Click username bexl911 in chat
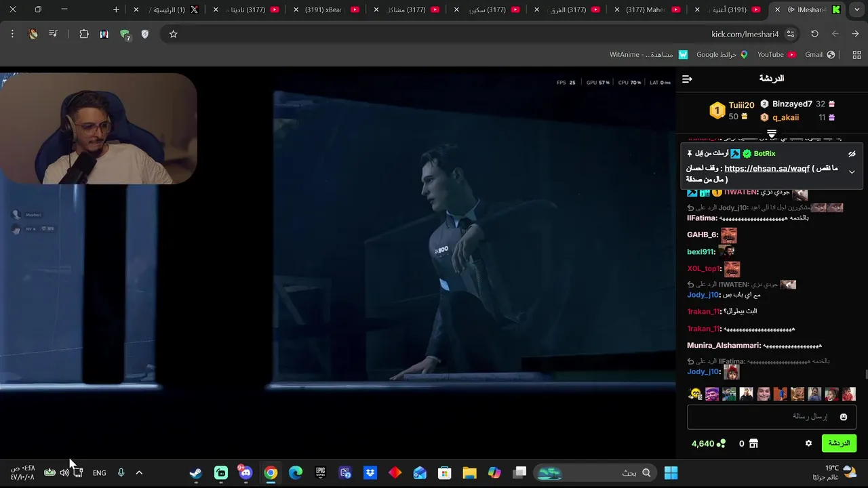Screen dimensions: 868x488 click(701, 252)
